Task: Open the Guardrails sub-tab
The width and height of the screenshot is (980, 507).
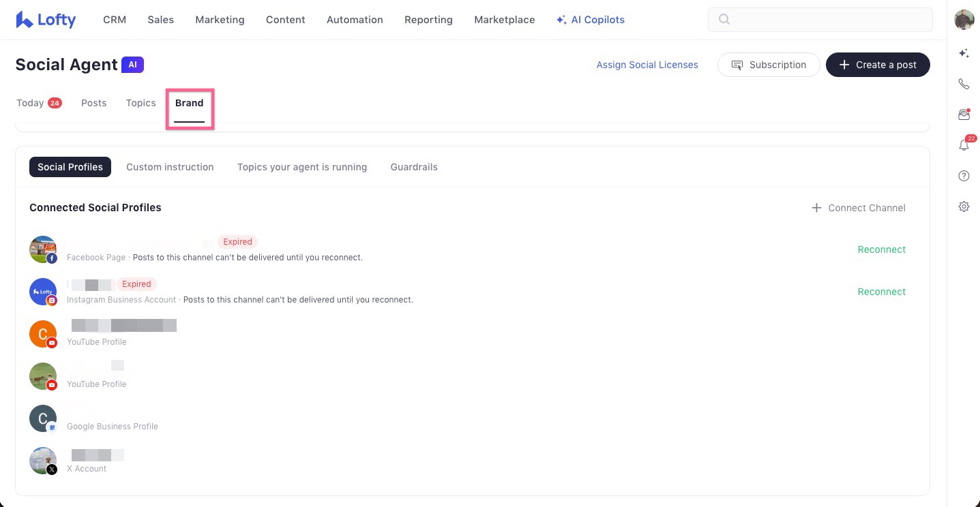Action: click(414, 167)
